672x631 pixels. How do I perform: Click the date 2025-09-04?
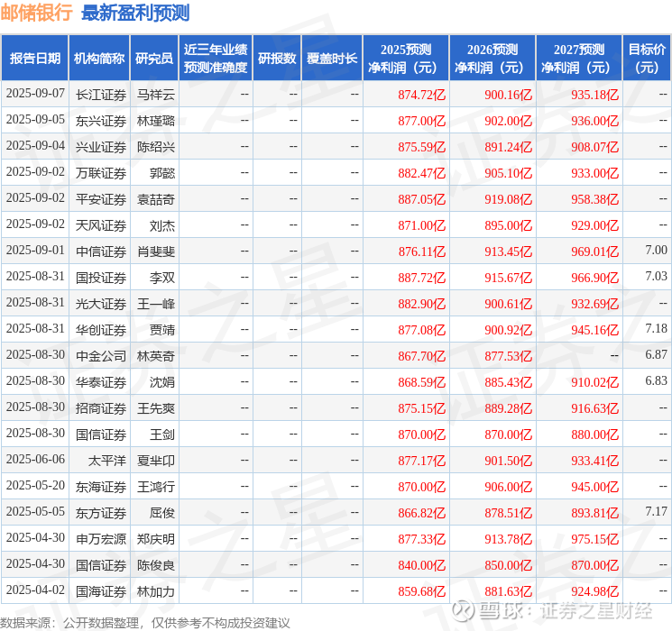tap(35, 145)
